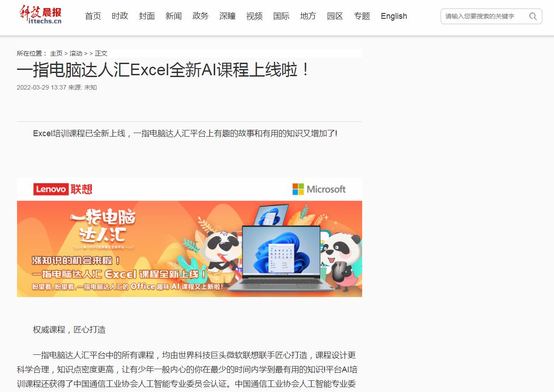This screenshot has height=392, width=554.
Task: Click the 来源: 未知 source text
Action: click(x=82, y=87)
